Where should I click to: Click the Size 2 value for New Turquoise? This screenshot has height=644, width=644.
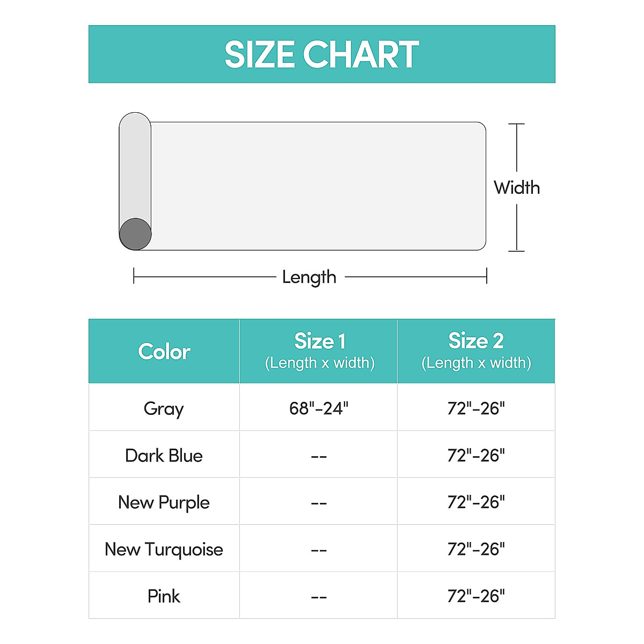coord(476,550)
